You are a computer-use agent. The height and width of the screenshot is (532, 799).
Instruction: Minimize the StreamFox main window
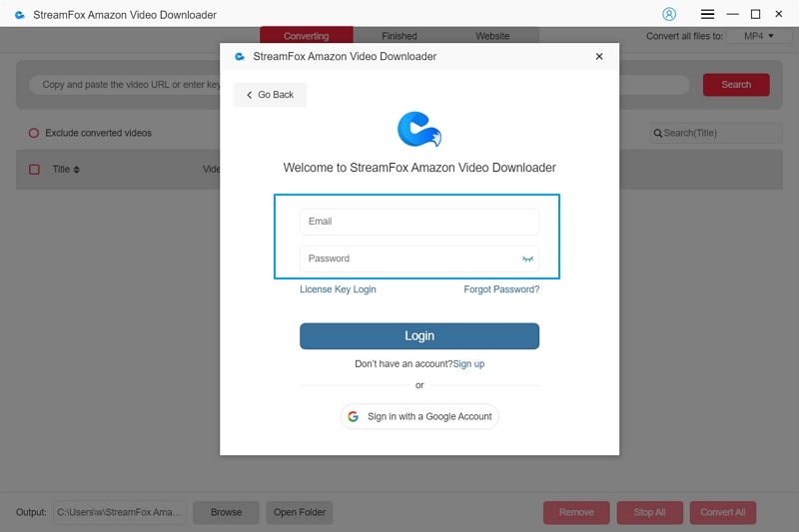pyautogui.click(x=732, y=14)
